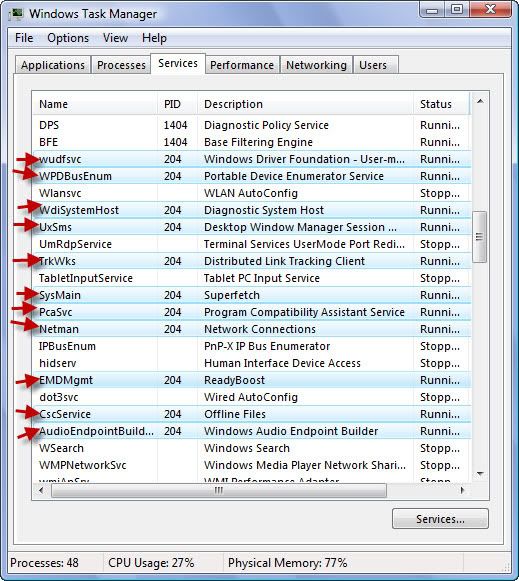
Task: Click the Superfetch description cell
Action: click(232, 295)
